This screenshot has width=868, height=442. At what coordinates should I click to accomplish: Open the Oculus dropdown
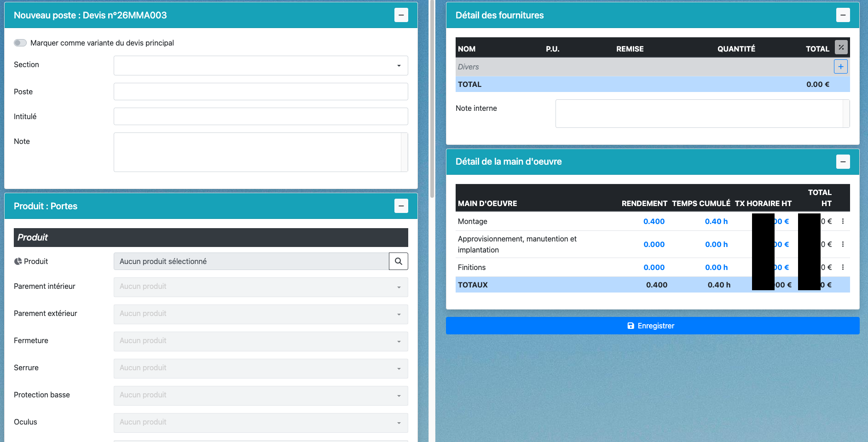point(260,423)
